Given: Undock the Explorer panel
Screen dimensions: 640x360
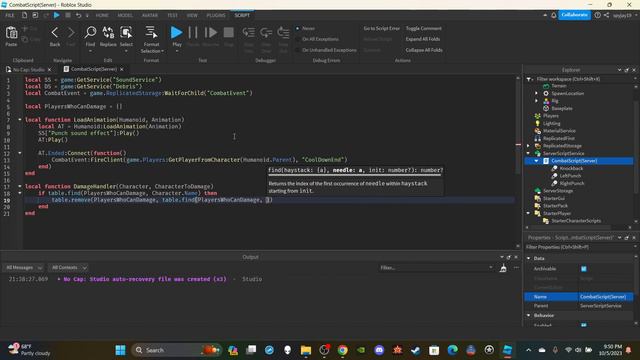Looking at the screenshot, I should tap(627, 70).
